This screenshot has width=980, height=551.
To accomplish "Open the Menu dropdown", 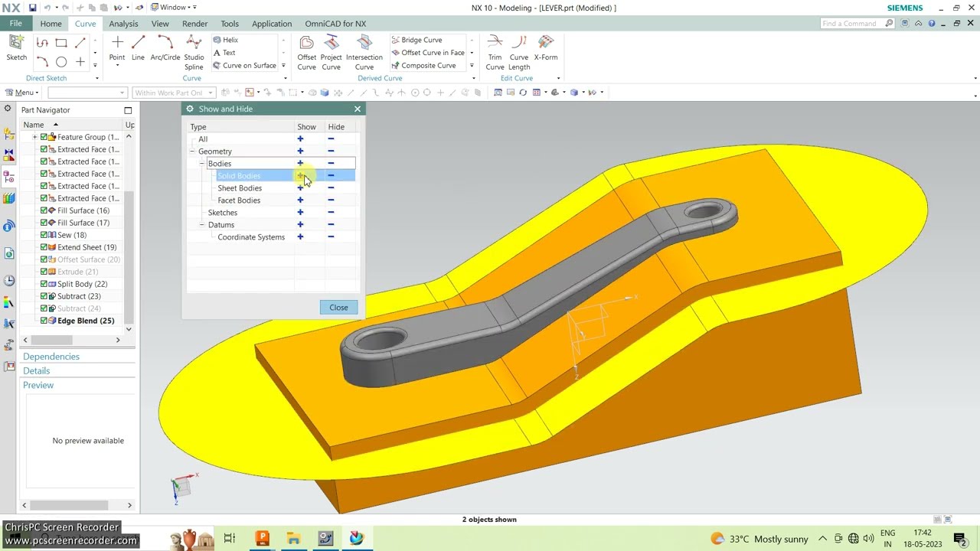I will point(21,93).
